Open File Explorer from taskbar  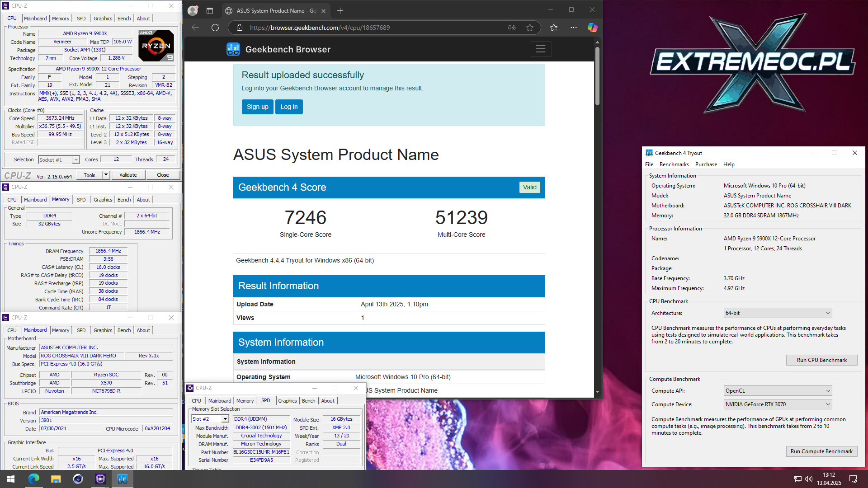tap(56, 479)
